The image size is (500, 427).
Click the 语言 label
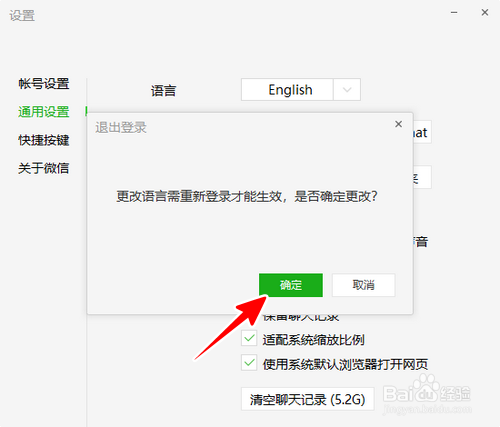click(x=163, y=91)
